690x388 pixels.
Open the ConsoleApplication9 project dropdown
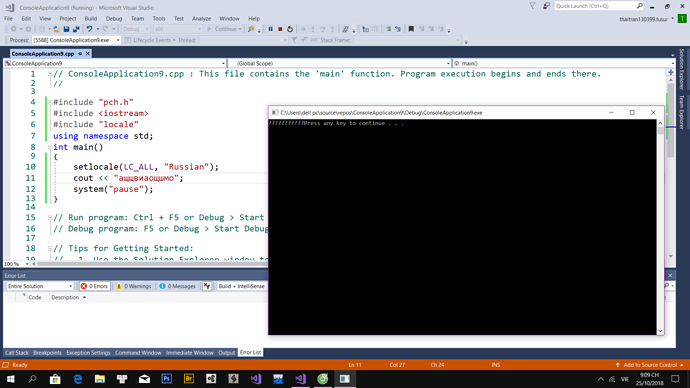tap(114, 63)
